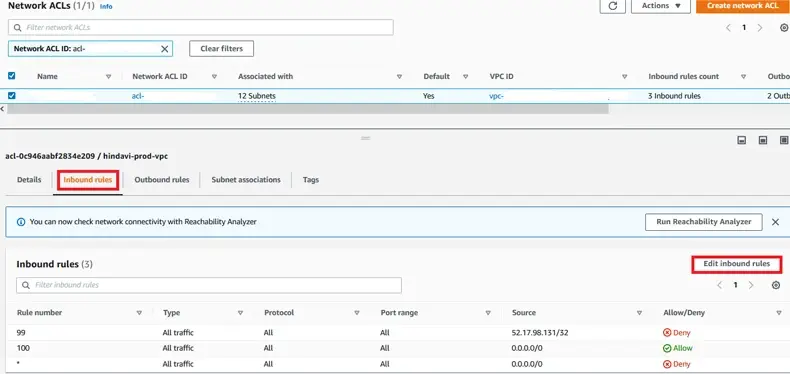Go to previous page of inbound rules

click(719, 285)
